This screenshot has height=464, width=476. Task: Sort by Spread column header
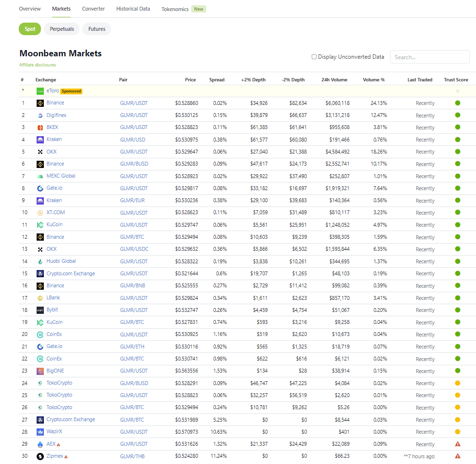click(217, 80)
